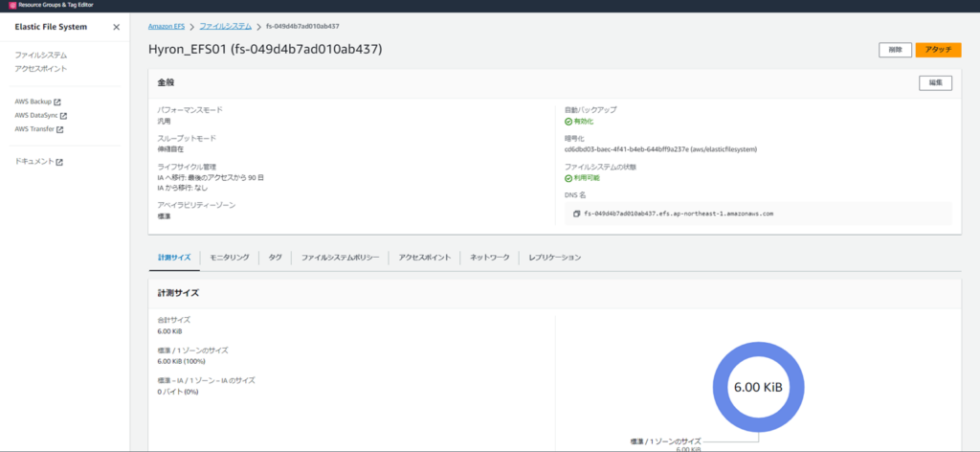Click the 合計サイズ label
Screen dimensions: 980x452
pos(174,320)
